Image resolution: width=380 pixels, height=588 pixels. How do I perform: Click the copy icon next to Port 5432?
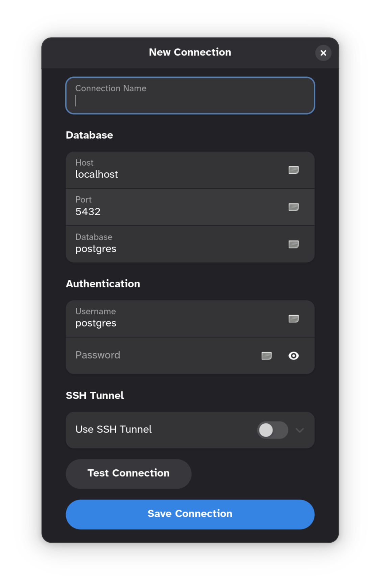point(293,207)
